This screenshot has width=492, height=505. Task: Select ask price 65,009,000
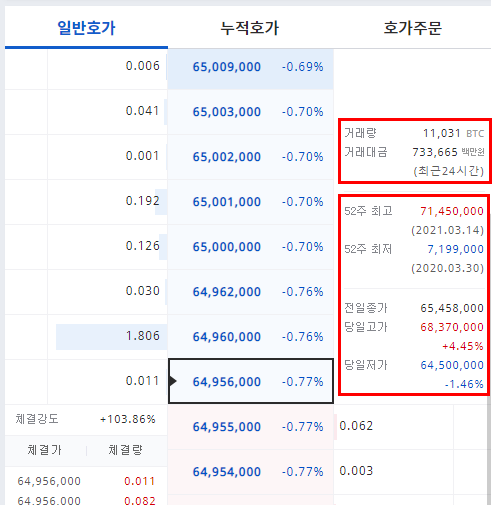pyautogui.click(x=227, y=67)
